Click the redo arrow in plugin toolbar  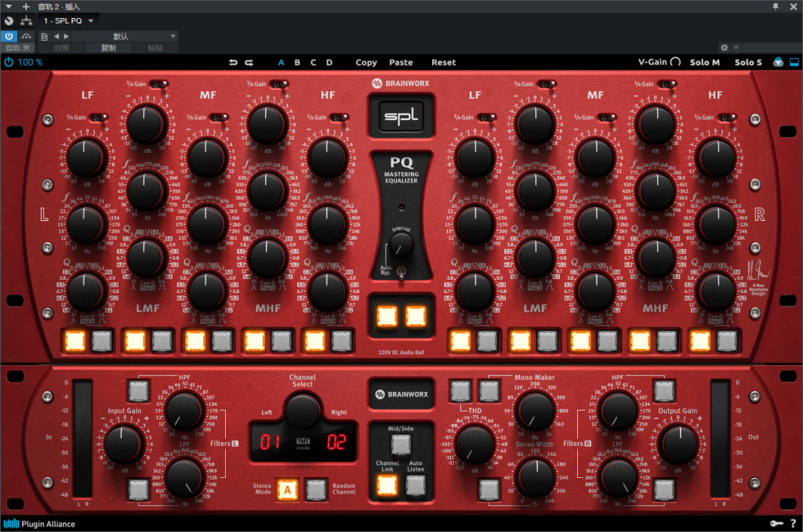point(249,63)
